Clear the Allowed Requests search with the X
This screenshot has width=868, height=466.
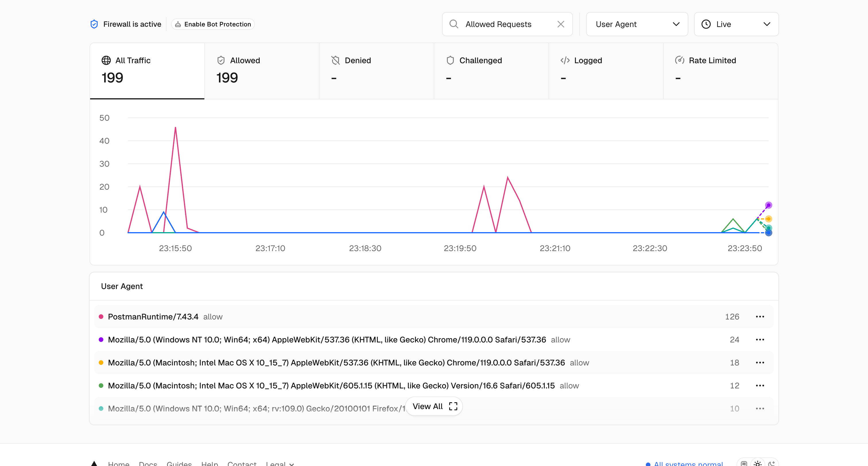point(561,24)
